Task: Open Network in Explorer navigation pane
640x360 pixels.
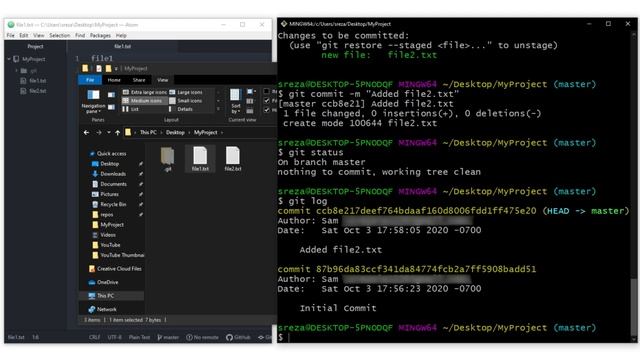Action: click(102, 309)
